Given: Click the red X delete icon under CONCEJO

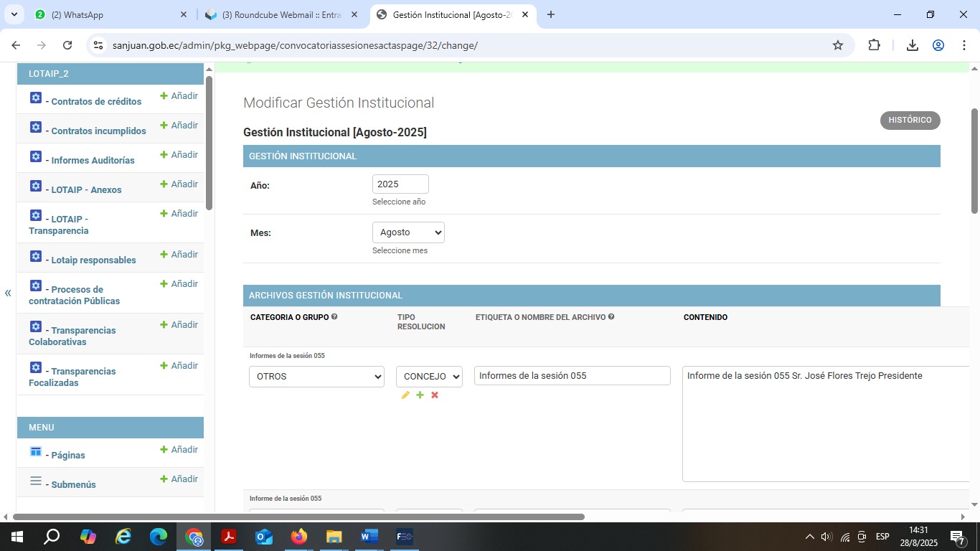Looking at the screenshot, I should pos(435,395).
